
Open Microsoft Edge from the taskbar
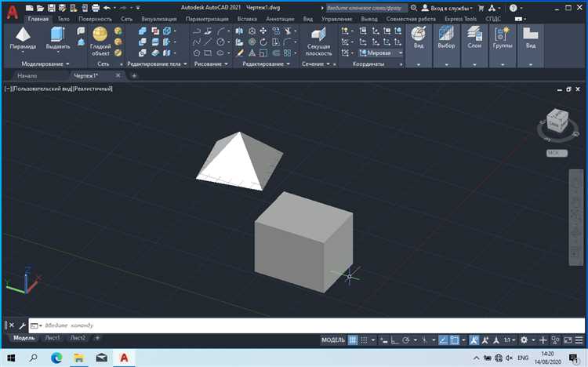[56, 358]
